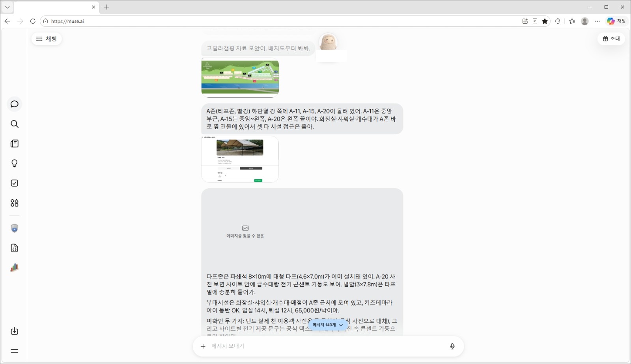
Task: Click the microphone icon in message box
Action: click(x=452, y=346)
